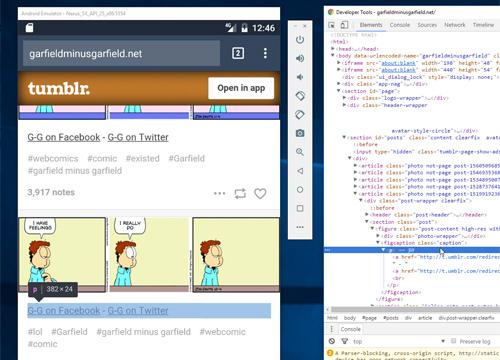500x360 pixels.
Task: Open the browser tab switcher showing 2
Action: [x=238, y=53]
